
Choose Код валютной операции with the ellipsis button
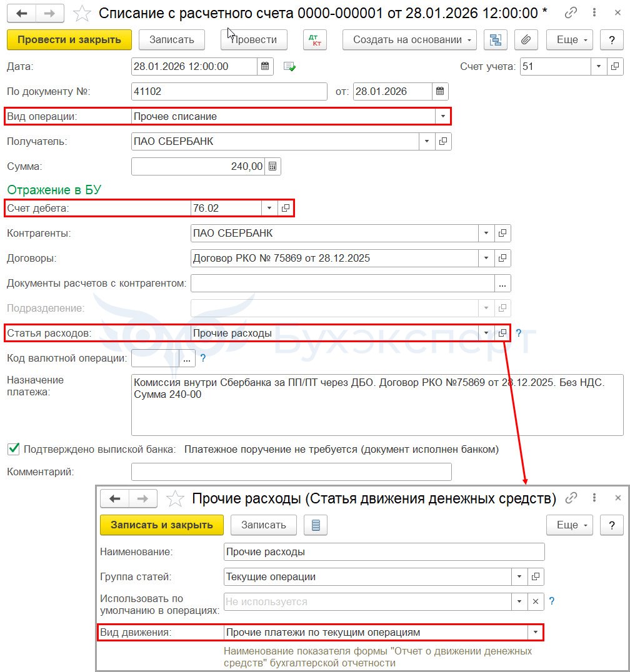186,358
